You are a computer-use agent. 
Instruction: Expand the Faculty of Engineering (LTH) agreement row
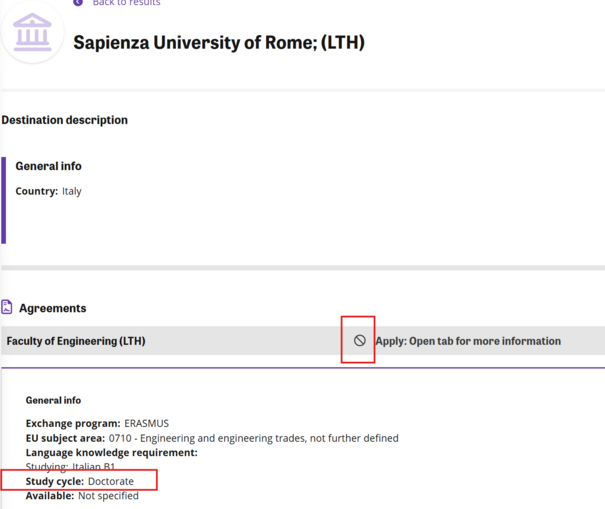coord(76,341)
